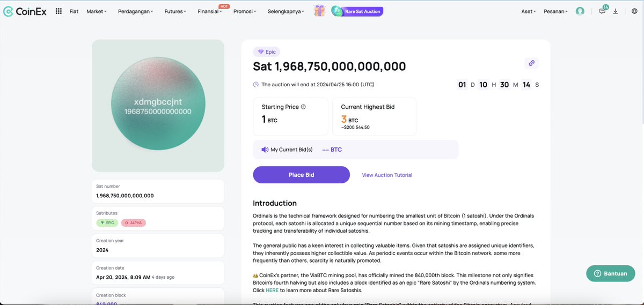
Task: Click the speaker icon beside My Current Bid(s)
Action: [265, 150]
